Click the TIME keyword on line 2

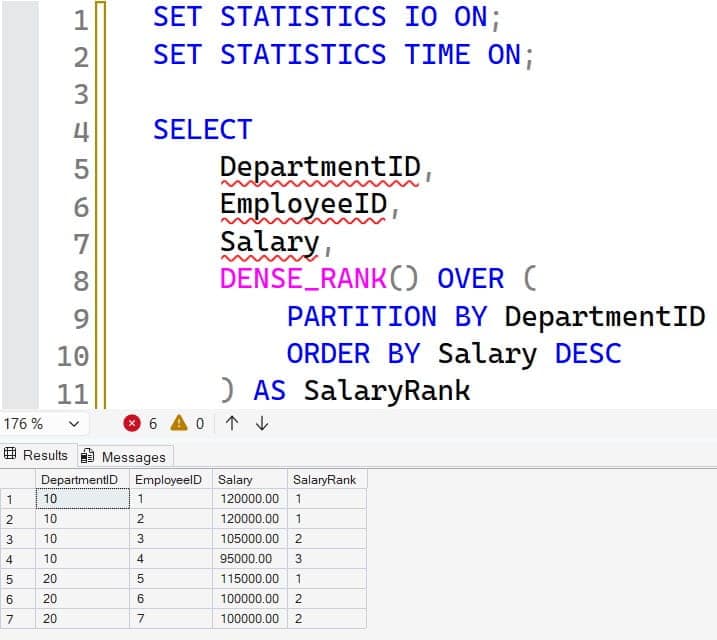438,54
